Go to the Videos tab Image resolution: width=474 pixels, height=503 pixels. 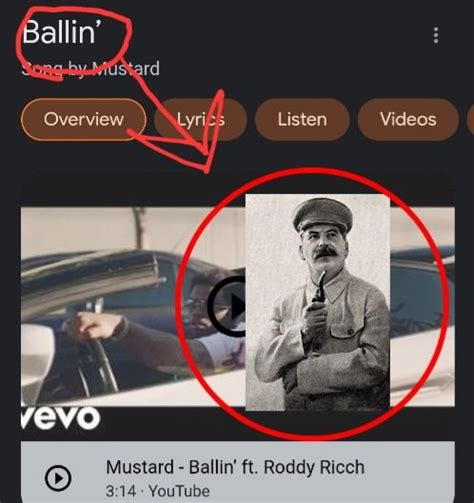[x=408, y=119]
